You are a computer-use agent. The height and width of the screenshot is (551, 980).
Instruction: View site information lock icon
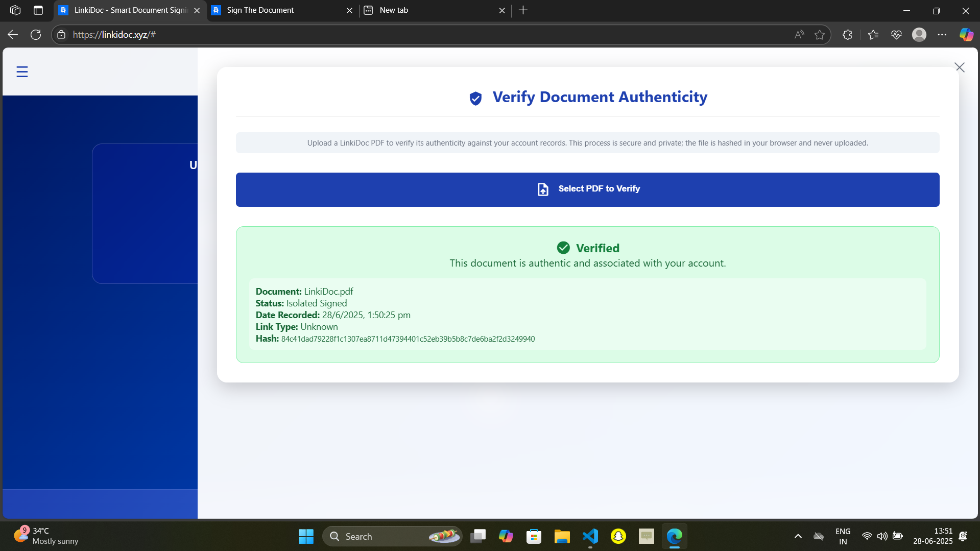tap(61, 35)
